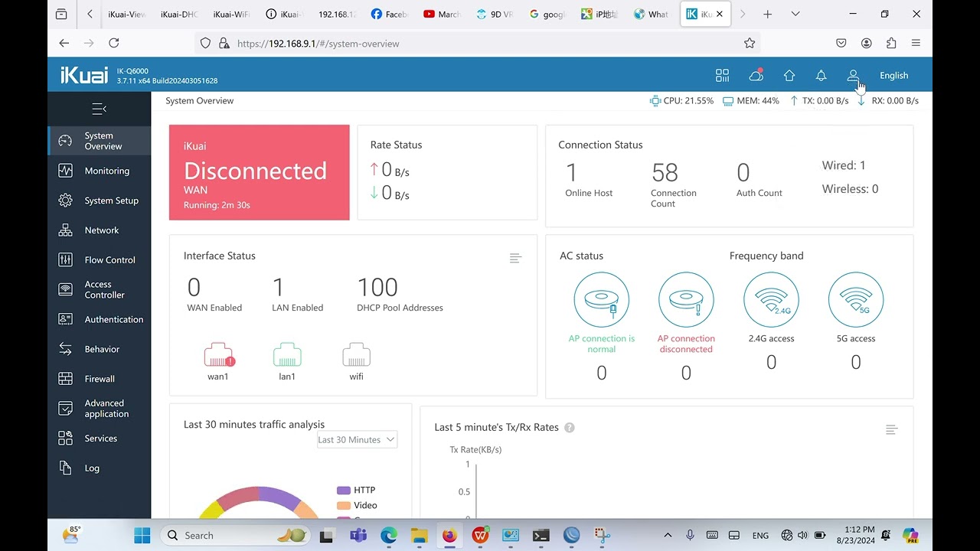Open the Firefox application menu
The width and height of the screenshot is (980, 551).
tap(916, 44)
